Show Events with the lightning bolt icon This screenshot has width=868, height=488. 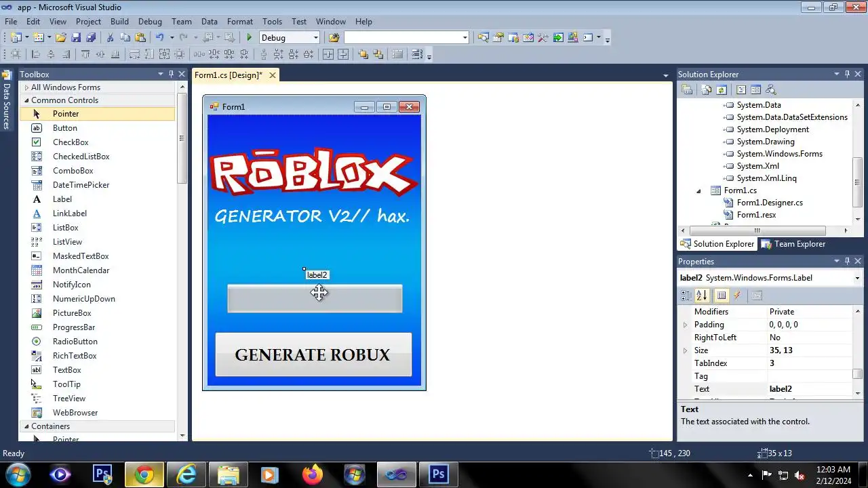(x=737, y=296)
